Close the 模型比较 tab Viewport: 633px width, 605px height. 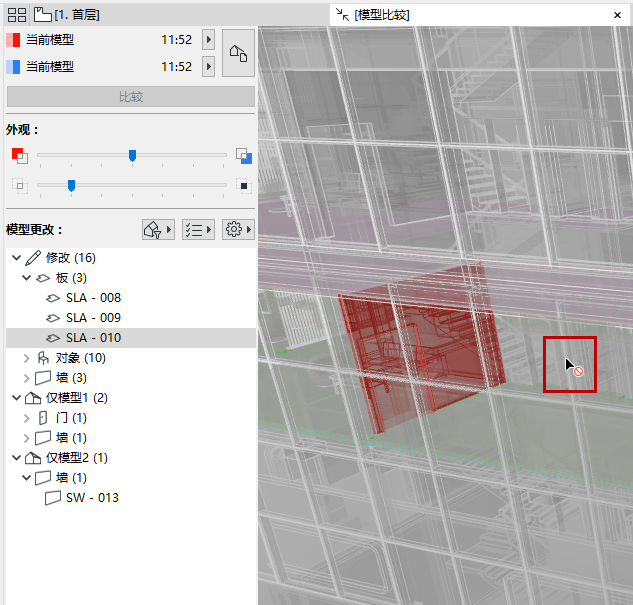(x=617, y=15)
